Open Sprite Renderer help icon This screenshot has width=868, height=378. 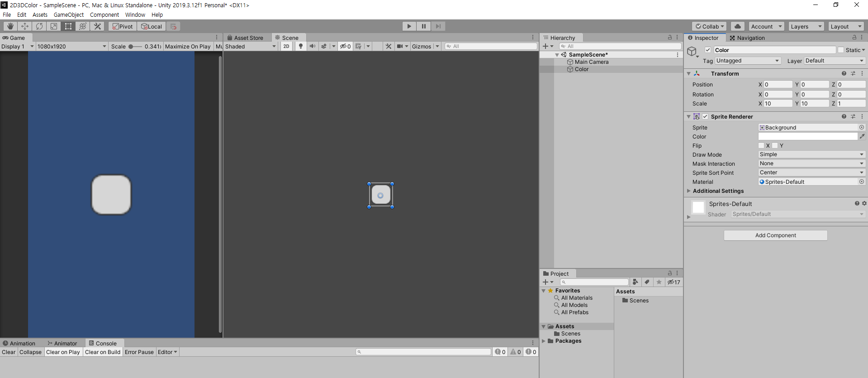click(x=844, y=116)
